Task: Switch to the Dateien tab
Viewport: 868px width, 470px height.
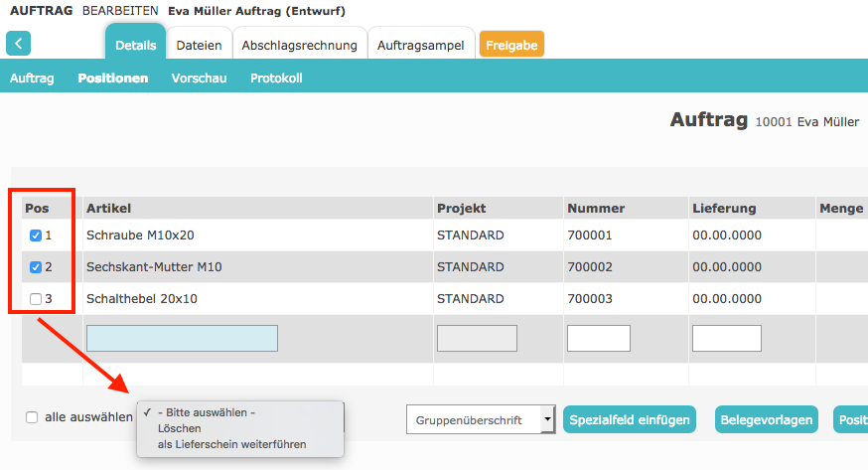Action: click(199, 46)
